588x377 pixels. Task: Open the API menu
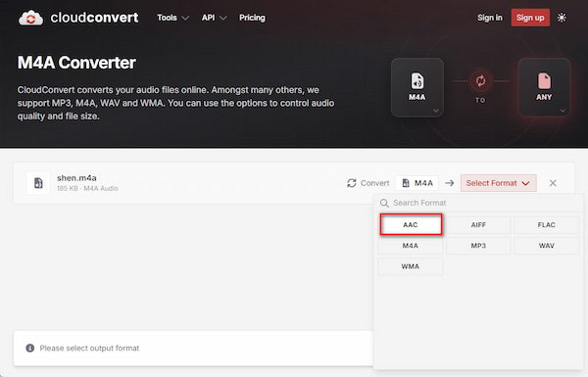[x=214, y=18]
